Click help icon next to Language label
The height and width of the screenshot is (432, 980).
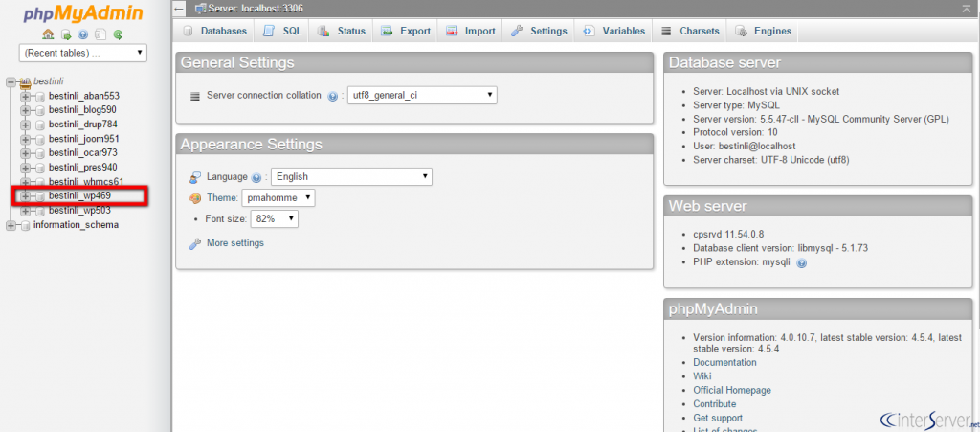click(x=256, y=178)
